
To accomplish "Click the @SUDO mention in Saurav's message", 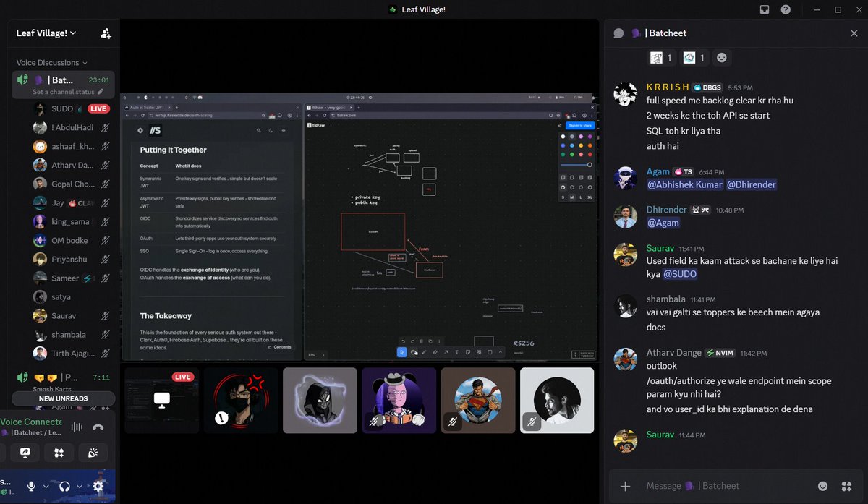I will [x=680, y=275].
